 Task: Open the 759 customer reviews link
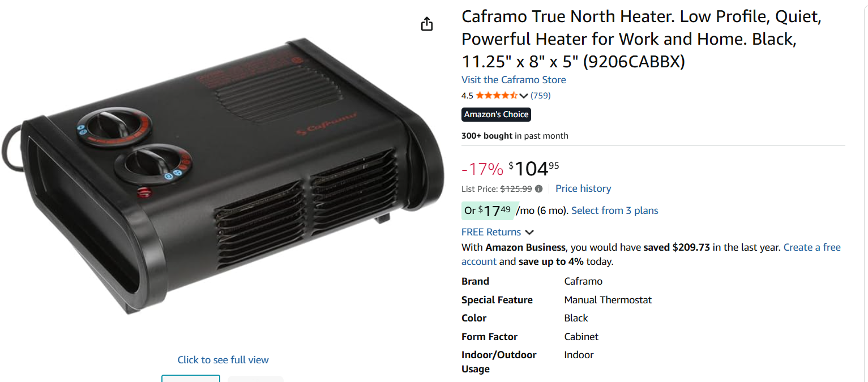[541, 96]
